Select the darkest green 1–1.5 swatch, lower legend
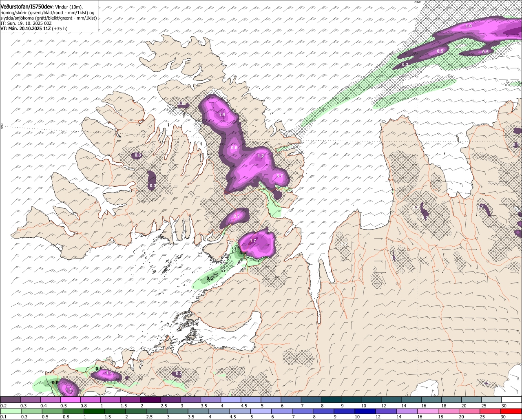 tap(94, 411)
